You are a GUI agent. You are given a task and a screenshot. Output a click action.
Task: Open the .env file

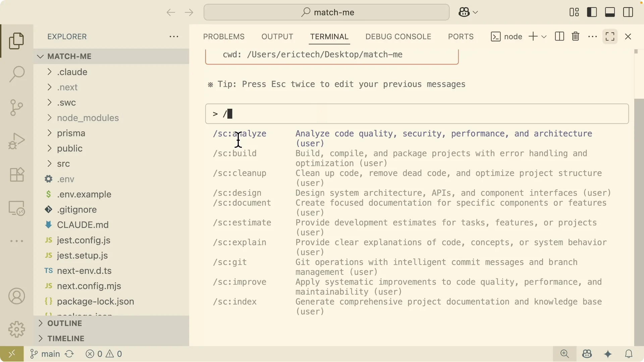tap(111, 179)
